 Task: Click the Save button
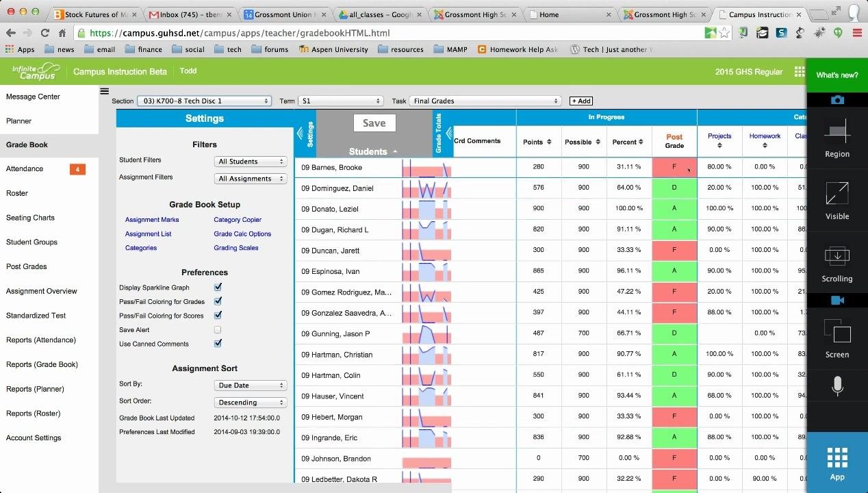374,123
